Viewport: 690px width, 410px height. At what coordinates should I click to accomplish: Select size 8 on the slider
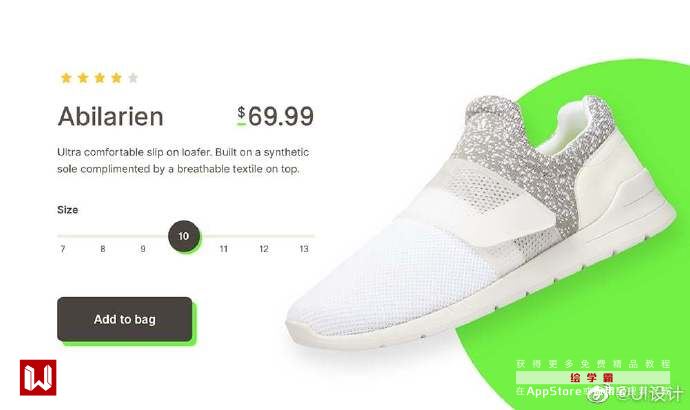click(x=103, y=249)
